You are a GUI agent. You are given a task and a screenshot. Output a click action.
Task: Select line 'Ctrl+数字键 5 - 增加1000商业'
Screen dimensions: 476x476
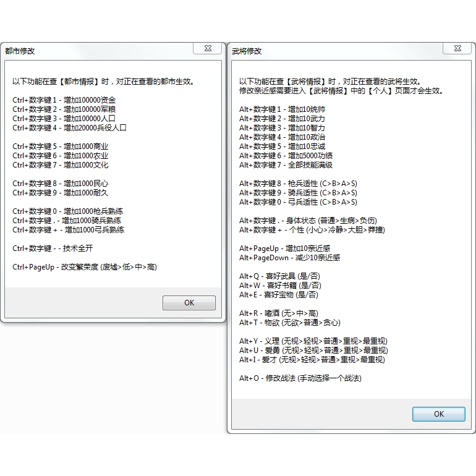60,147
